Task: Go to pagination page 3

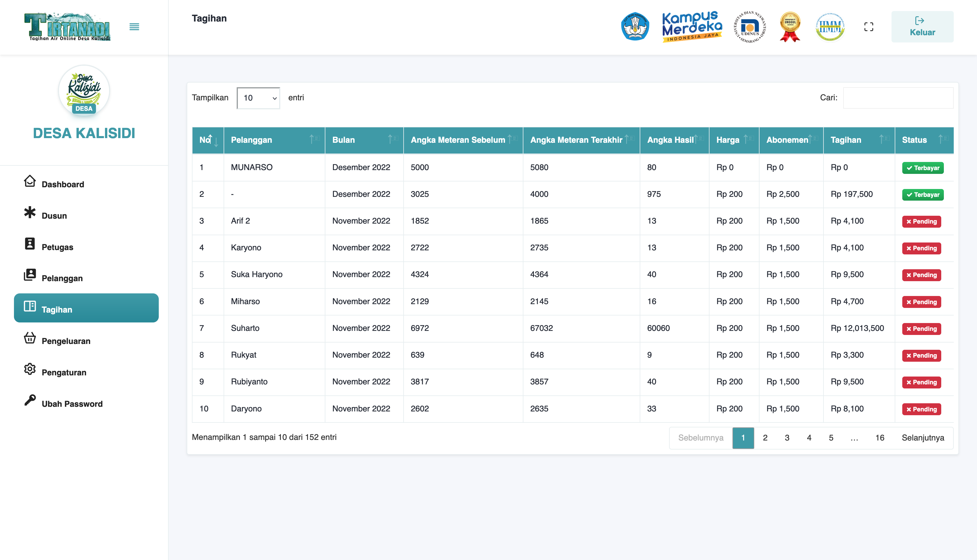Action: pyautogui.click(x=787, y=438)
